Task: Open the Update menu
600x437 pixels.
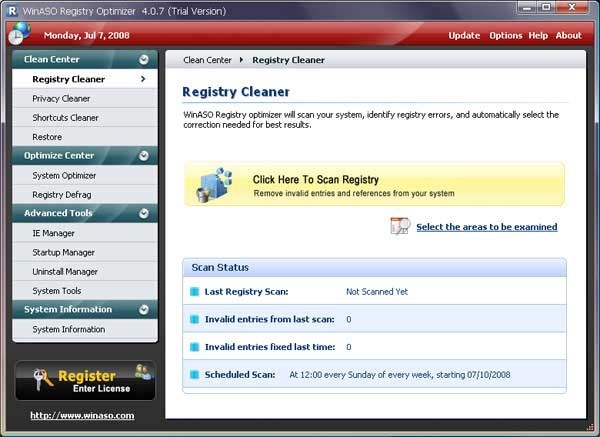Action: (x=464, y=36)
